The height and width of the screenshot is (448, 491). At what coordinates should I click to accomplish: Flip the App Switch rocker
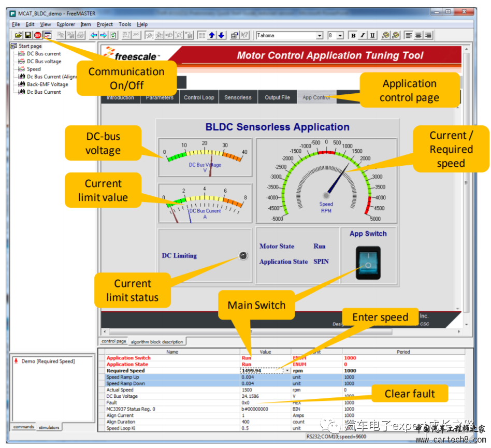pyautogui.click(x=368, y=263)
